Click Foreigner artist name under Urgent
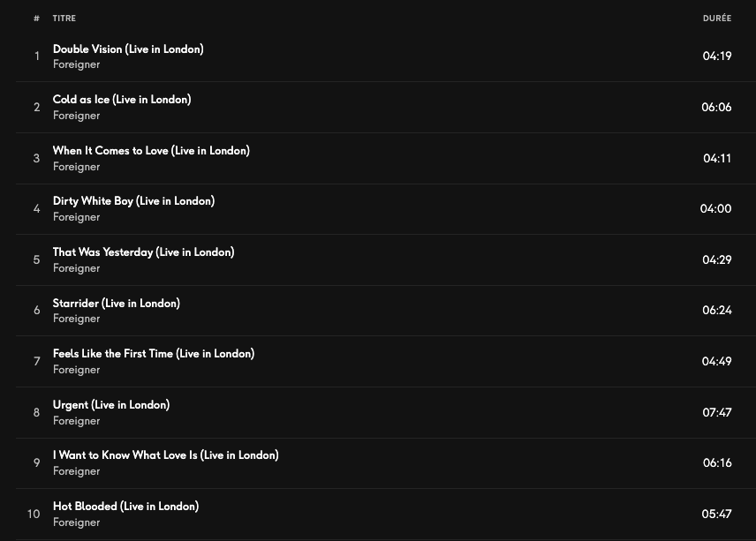The image size is (756, 541). pyautogui.click(x=76, y=421)
